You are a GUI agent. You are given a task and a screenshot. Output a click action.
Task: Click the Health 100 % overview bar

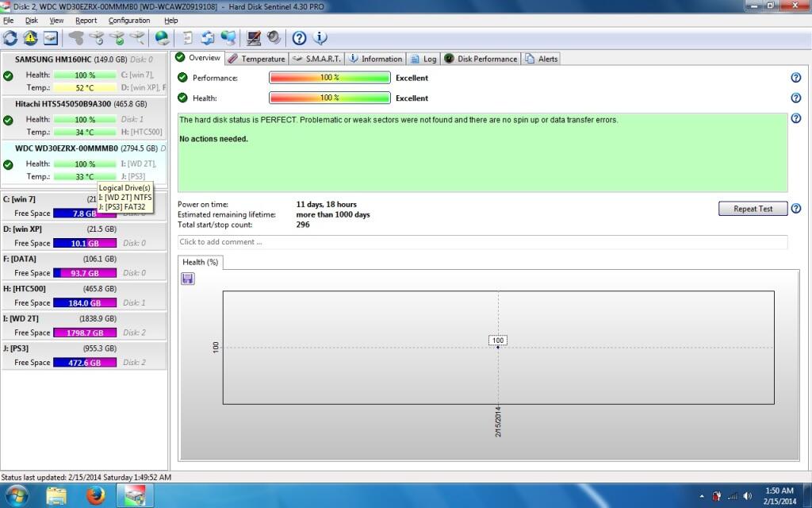[x=329, y=98]
